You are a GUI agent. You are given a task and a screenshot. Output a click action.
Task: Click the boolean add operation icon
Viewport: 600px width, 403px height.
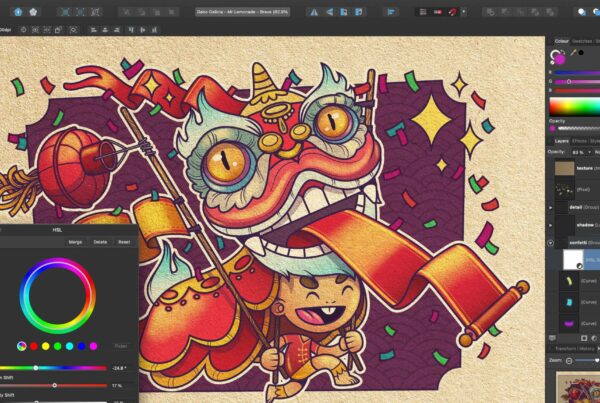[490, 12]
